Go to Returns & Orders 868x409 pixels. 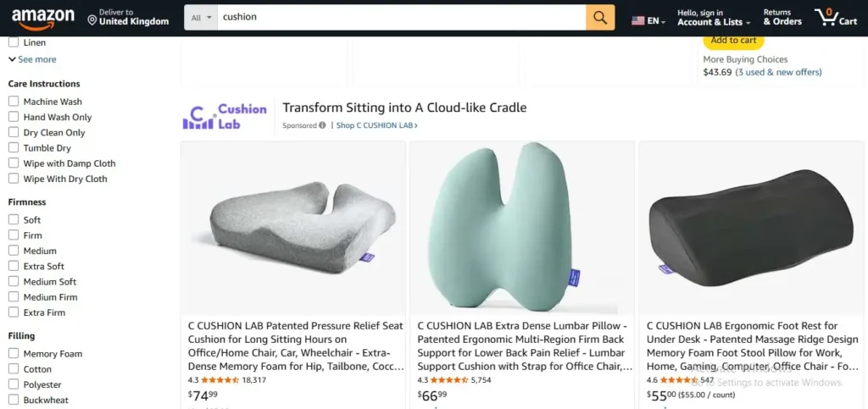point(782,18)
